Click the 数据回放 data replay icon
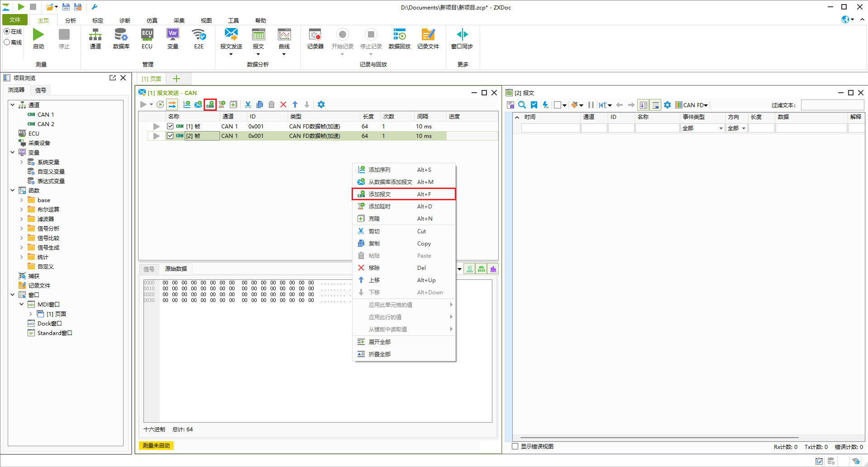Viewport: 868px width, 467px height. click(399, 35)
